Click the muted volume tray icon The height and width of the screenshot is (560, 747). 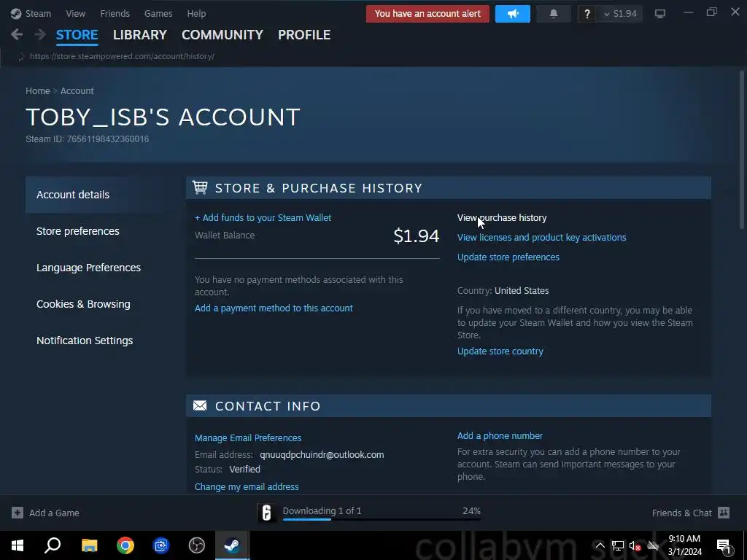tap(635, 545)
